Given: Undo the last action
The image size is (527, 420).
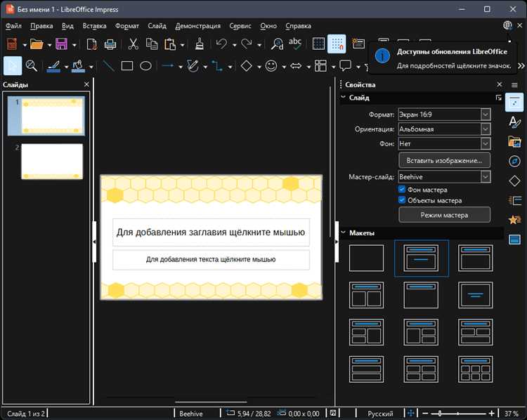Looking at the screenshot, I should 221,44.
